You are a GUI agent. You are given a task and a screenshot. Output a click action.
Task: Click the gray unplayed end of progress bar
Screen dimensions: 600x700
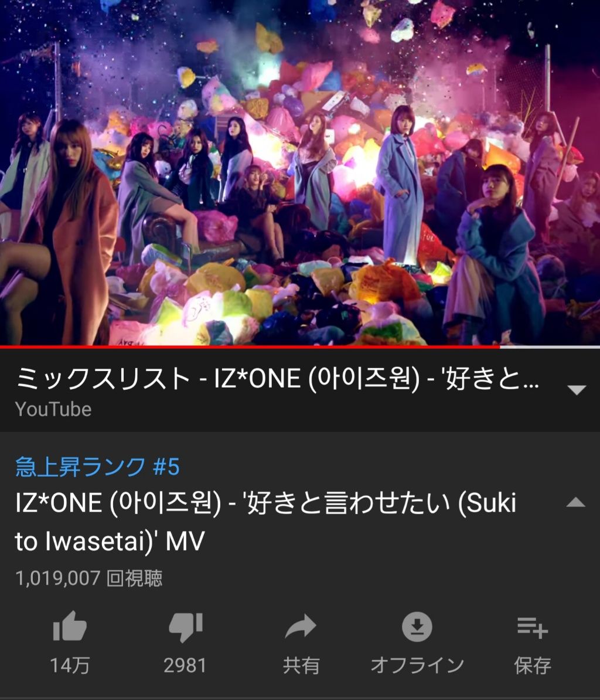click(x=550, y=346)
